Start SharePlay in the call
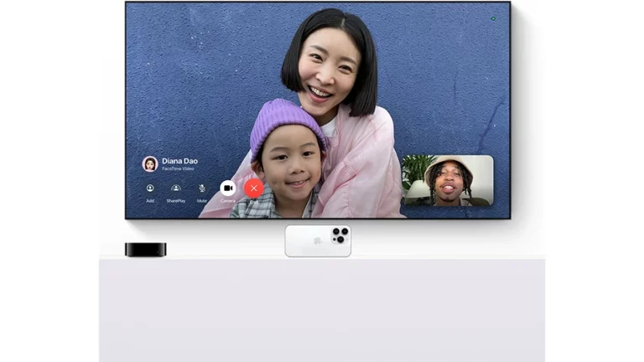Image resolution: width=644 pixels, height=362 pixels. pyautogui.click(x=176, y=188)
